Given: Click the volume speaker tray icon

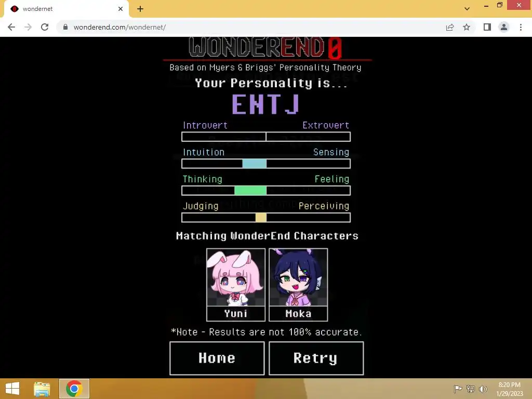Looking at the screenshot, I should (483, 389).
